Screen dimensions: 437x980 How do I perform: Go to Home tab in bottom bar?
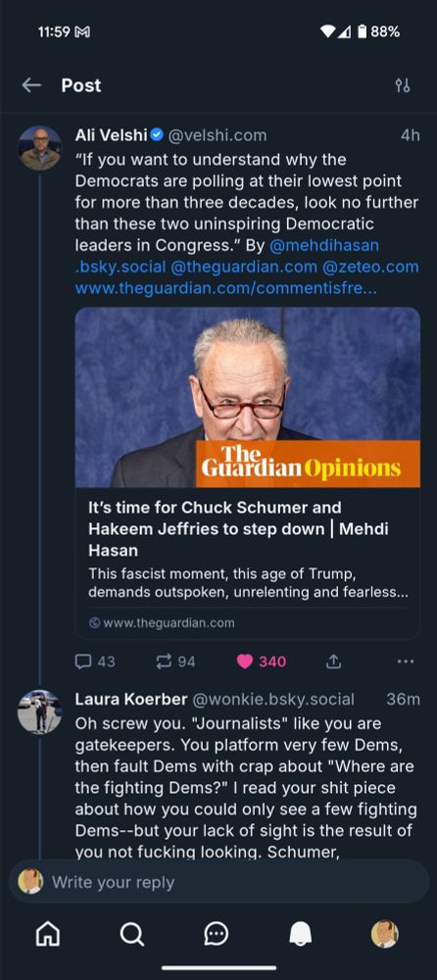(48, 934)
